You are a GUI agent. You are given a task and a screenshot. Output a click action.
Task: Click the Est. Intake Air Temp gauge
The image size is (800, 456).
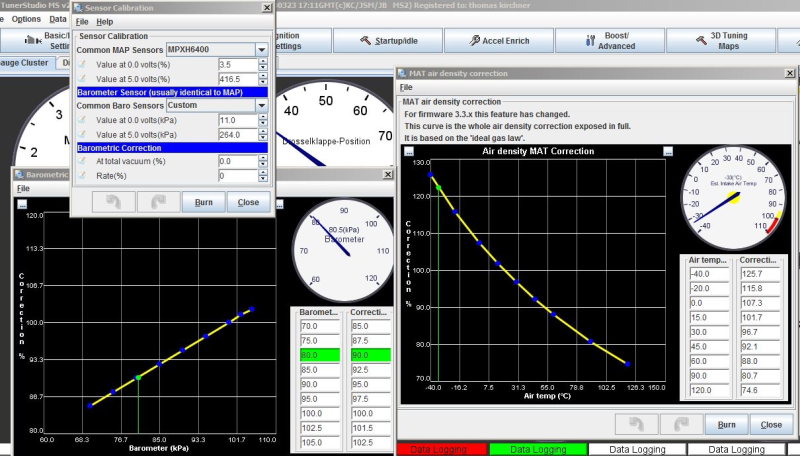[x=734, y=194]
